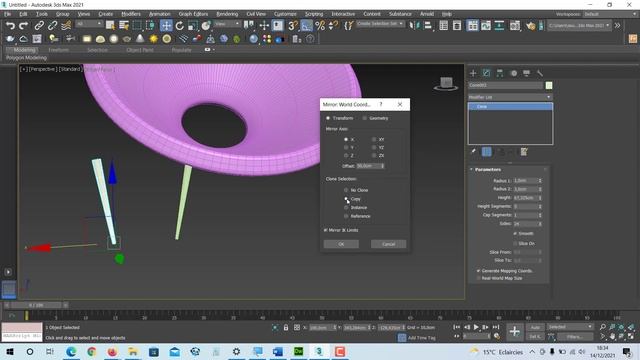Image resolution: width=640 pixels, height=360 pixels.
Task: Open the Hierarchy command panel tab
Action: 500,73
